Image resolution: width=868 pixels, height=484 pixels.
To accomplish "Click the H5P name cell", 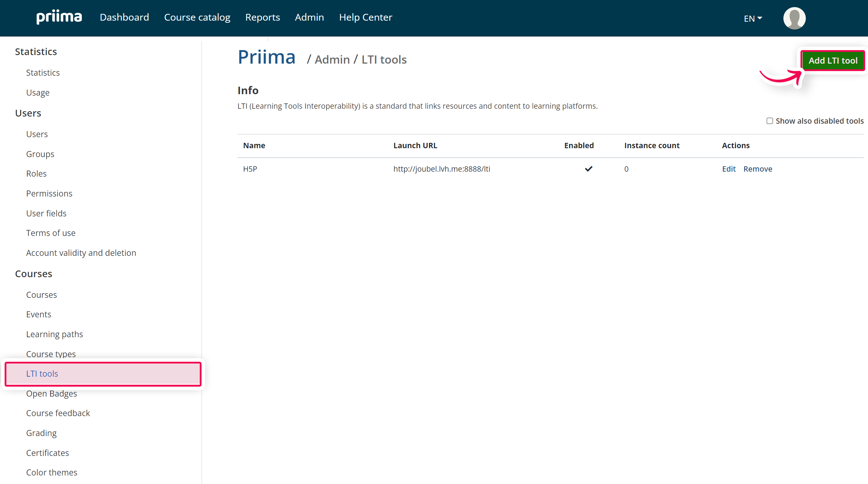I will pyautogui.click(x=250, y=169).
